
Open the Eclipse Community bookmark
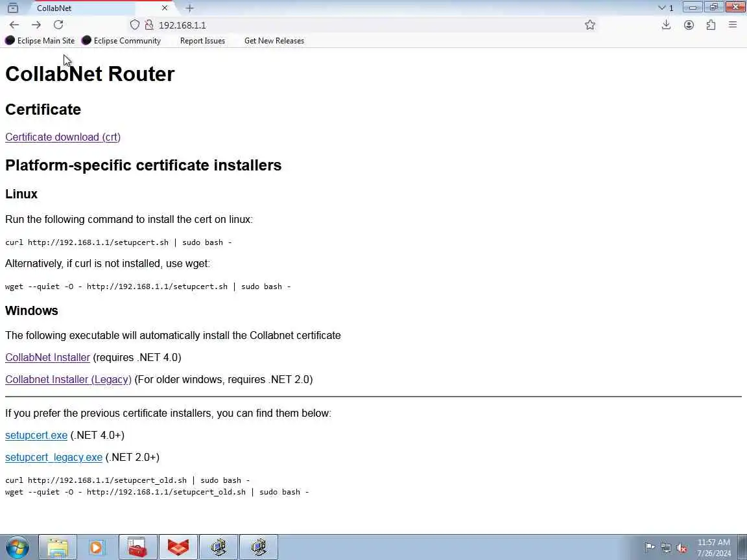tap(121, 40)
